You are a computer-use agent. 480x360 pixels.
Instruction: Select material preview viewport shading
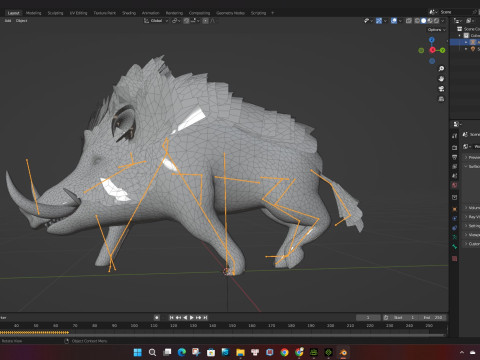click(430, 21)
